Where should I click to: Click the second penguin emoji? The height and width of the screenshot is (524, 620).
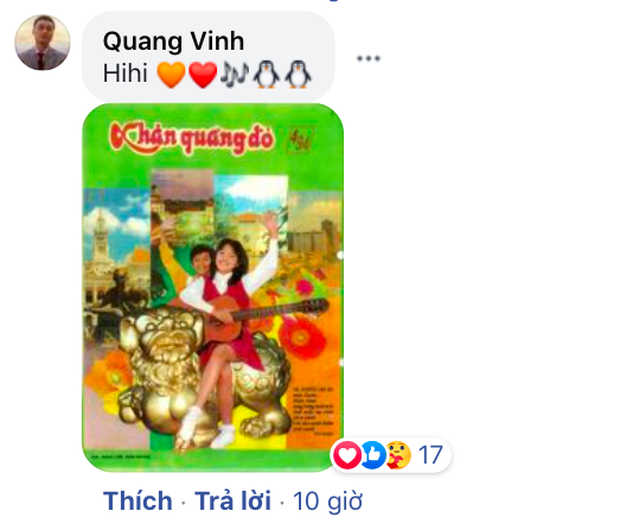[x=299, y=74]
